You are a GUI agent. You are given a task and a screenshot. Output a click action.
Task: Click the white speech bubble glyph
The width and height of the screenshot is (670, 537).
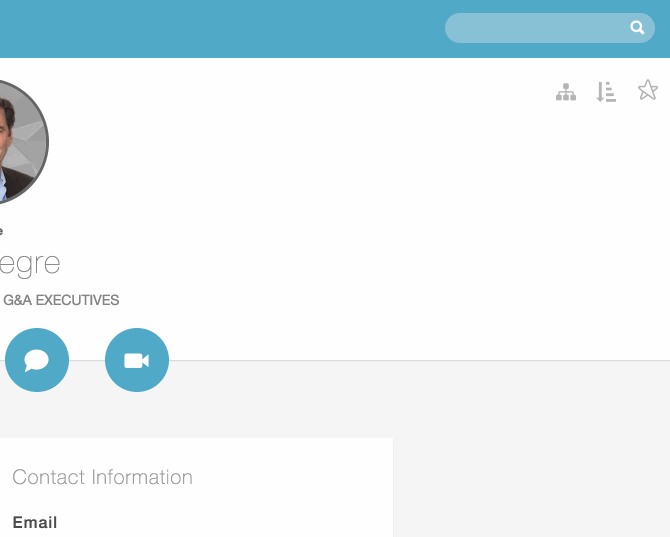pyautogui.click(x=37, y=360)
